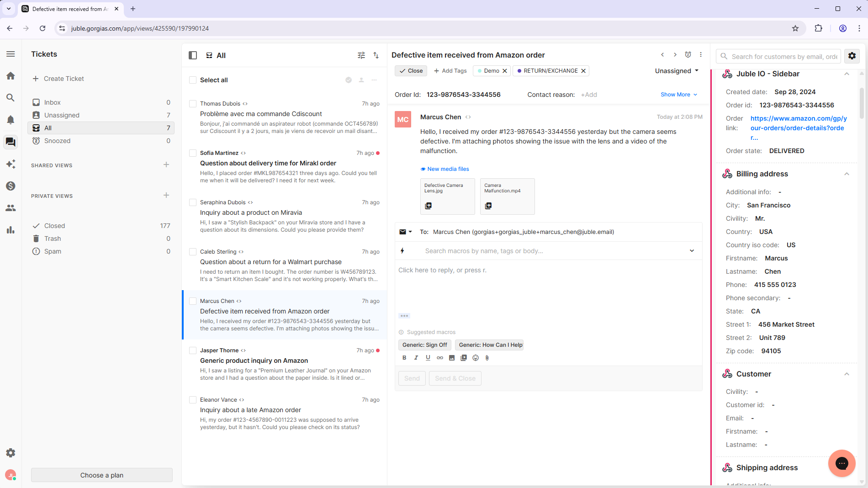Image resolution: width=868 pixels, height=488 pixels.
Task: Click the user avatar in the sidebar
Action: point(11,475)
